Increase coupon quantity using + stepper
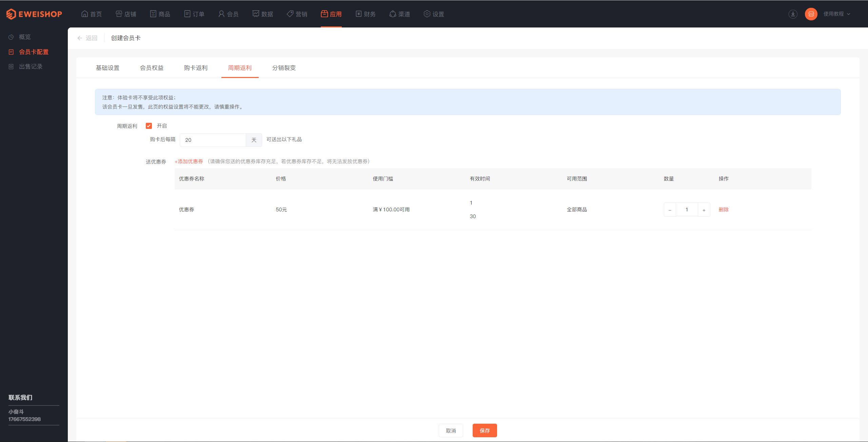Screen dimensions: 868x442 pyautogui.click(x=704, y=209)
